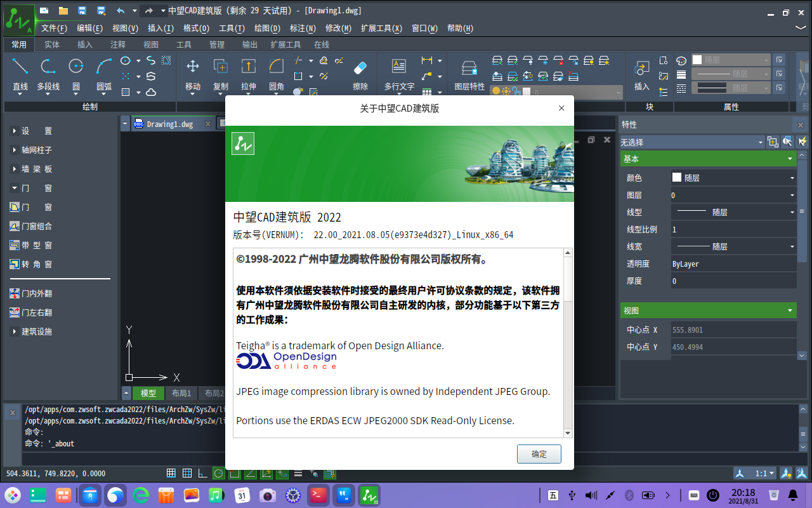Open the 无选择 selection dropdown

[692, 142]
